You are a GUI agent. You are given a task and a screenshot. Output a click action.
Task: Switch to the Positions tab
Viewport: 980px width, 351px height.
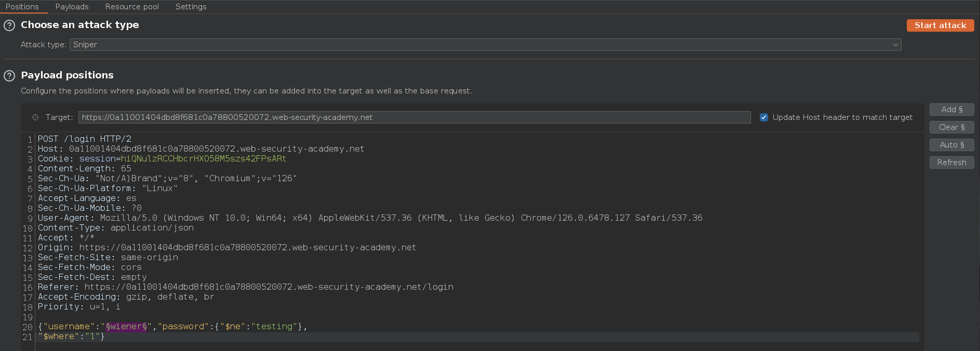tap(22, 7)
